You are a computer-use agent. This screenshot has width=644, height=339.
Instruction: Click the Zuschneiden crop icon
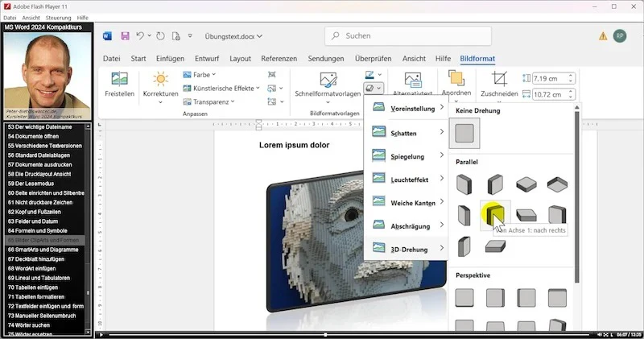click(x=500, y=80)
